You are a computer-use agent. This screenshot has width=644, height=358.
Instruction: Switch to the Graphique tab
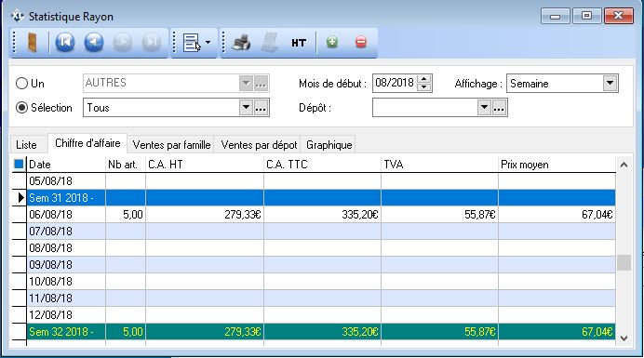click(329, 145)
